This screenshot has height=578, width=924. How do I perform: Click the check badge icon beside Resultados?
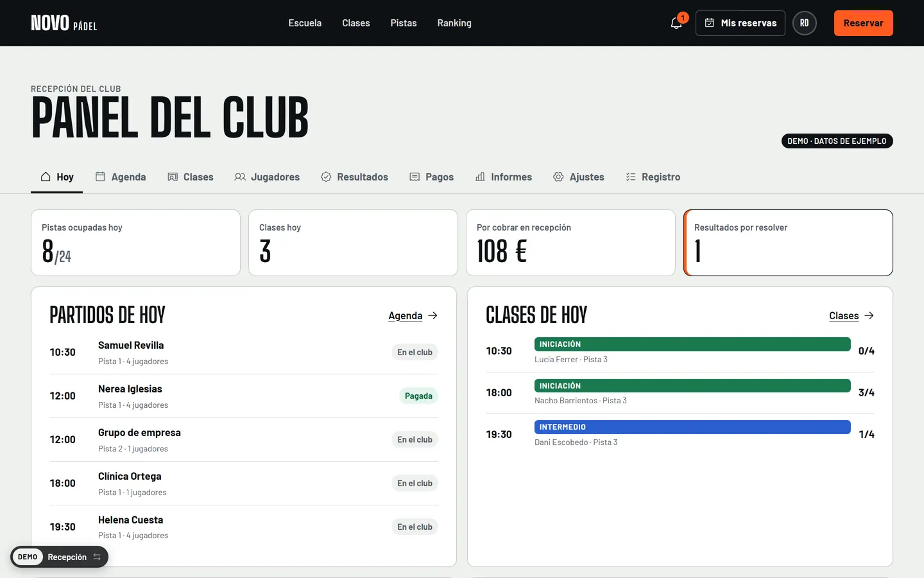[x=326, y=177]
